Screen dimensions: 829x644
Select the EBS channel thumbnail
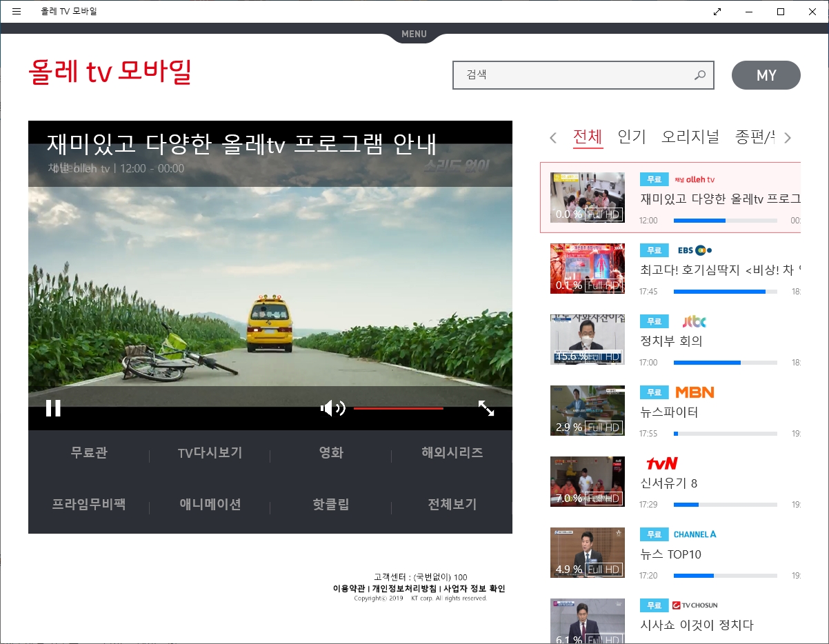tap(588, 268)
